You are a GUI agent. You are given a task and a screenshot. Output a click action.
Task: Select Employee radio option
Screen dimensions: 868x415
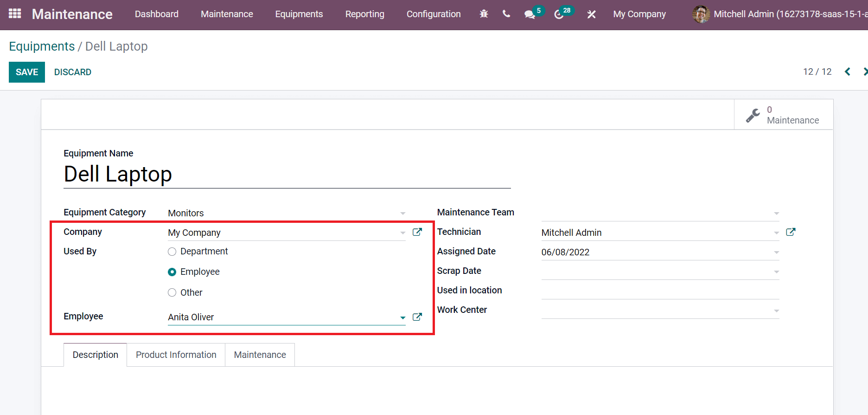(172, 272)
